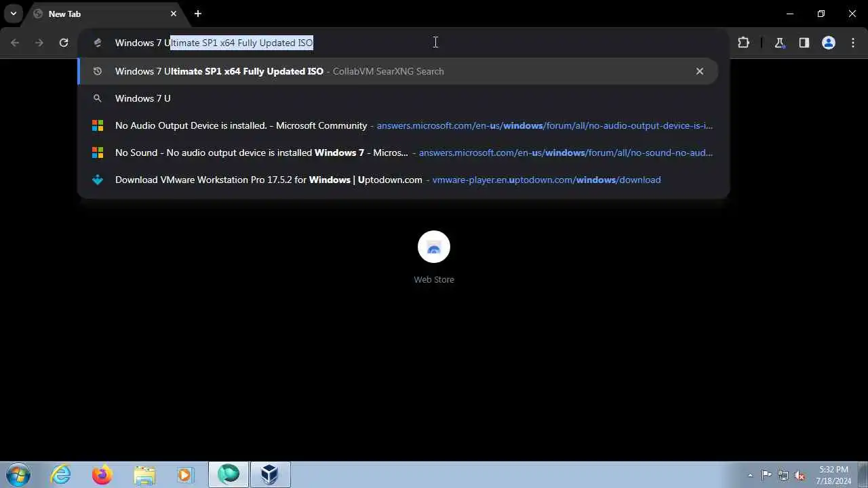868x488 pixels.
Task: Remove the Windows 7 Ultimate history suggestion
Action: (x=700, y=71)
